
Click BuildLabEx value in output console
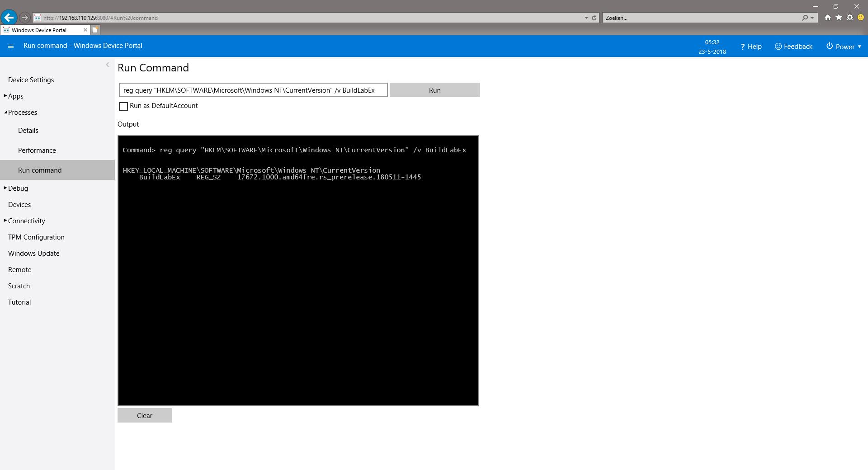click(329, 177)
